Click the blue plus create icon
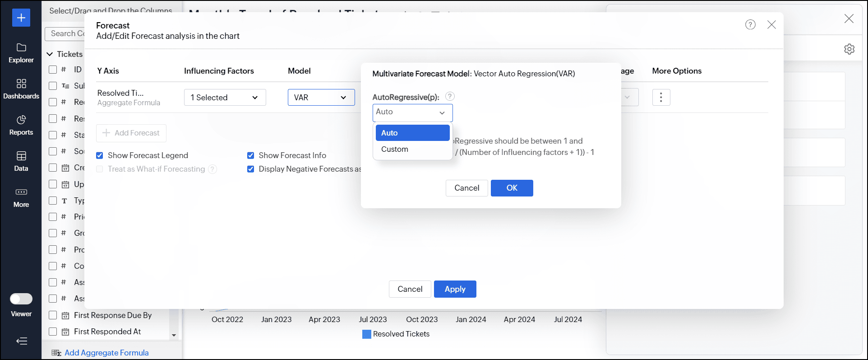Screen dimensions: 868x360 click(x=21, y=18)
